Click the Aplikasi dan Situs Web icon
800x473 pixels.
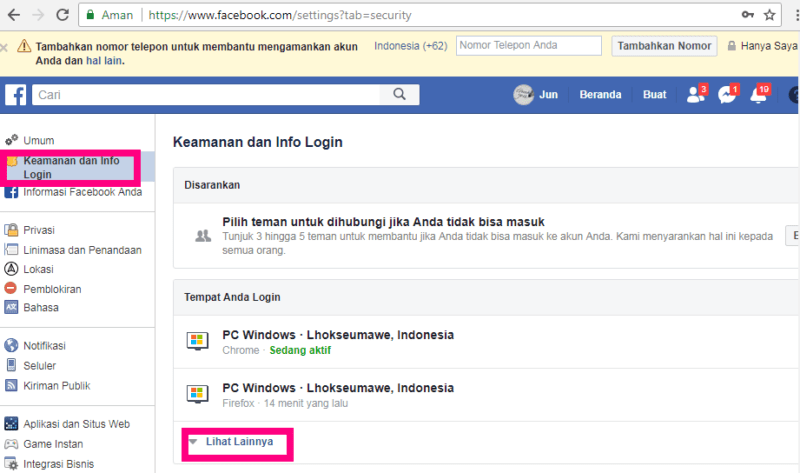[11, 424]
